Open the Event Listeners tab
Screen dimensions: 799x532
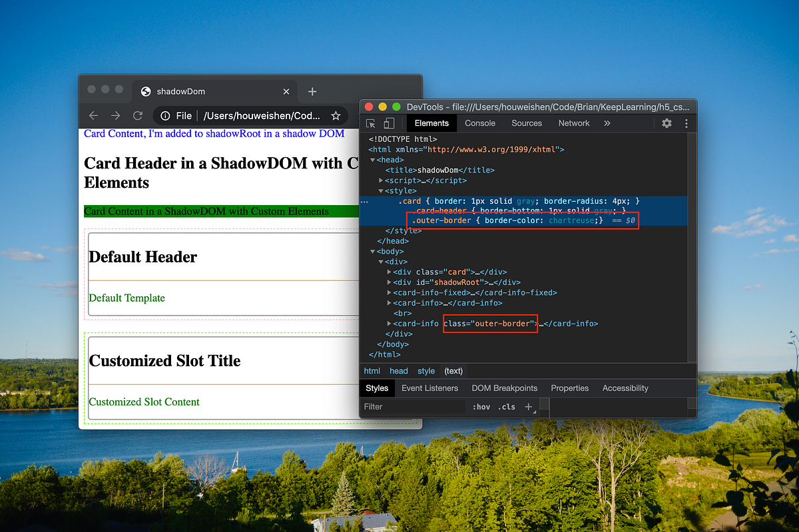[x=429, y=388]
